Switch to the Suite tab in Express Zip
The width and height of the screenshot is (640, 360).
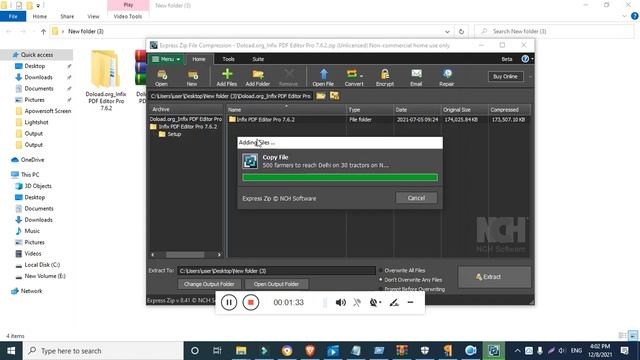[x=258, y=59]
